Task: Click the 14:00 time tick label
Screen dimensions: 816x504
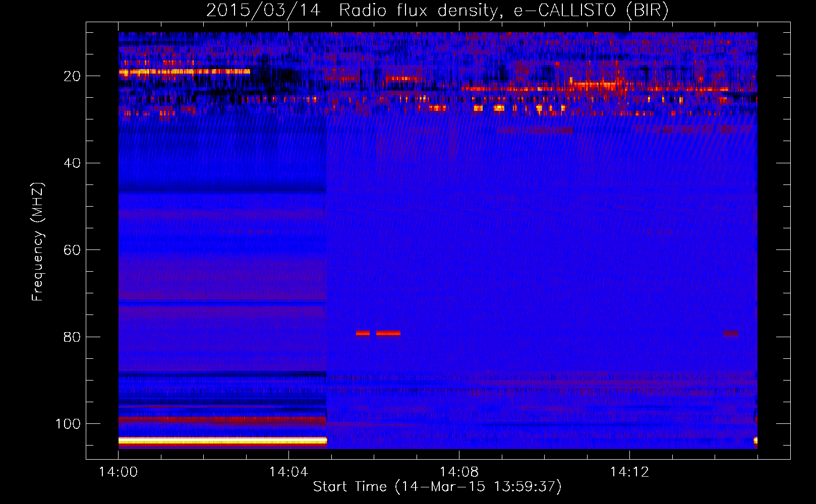Action: point(118,472)
